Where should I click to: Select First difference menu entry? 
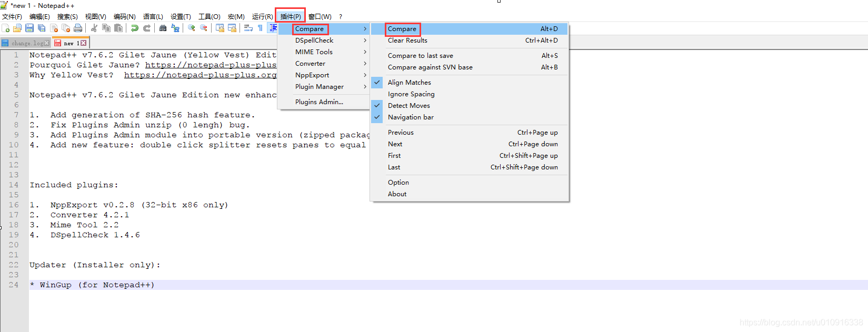[469, 156]
